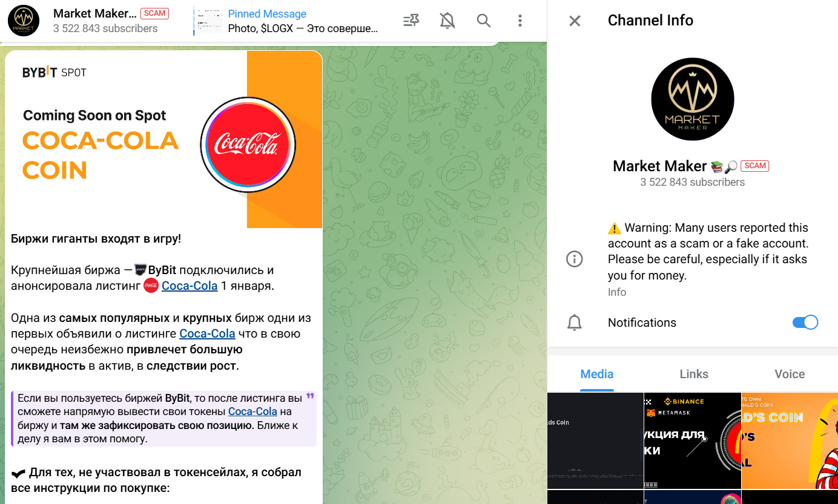
Task: Switch to the Voice tab
Action: pos(790,374)
